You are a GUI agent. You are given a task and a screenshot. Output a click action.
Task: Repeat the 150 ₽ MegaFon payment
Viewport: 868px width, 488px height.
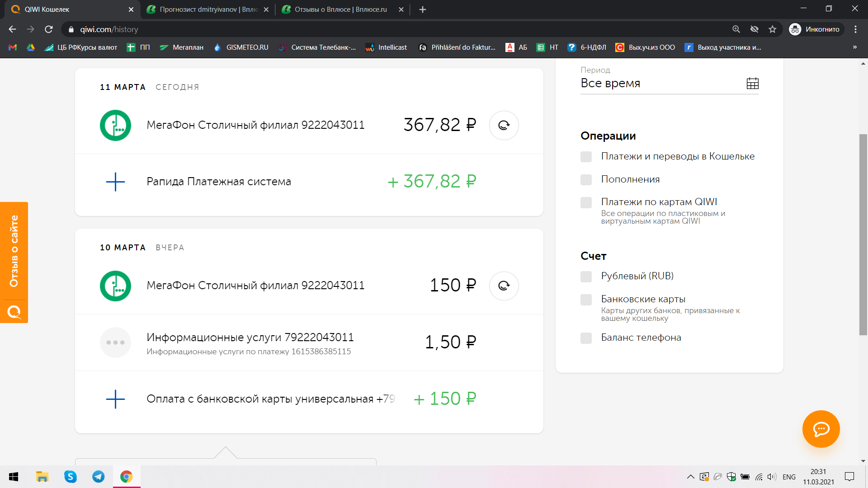(504, 286)
